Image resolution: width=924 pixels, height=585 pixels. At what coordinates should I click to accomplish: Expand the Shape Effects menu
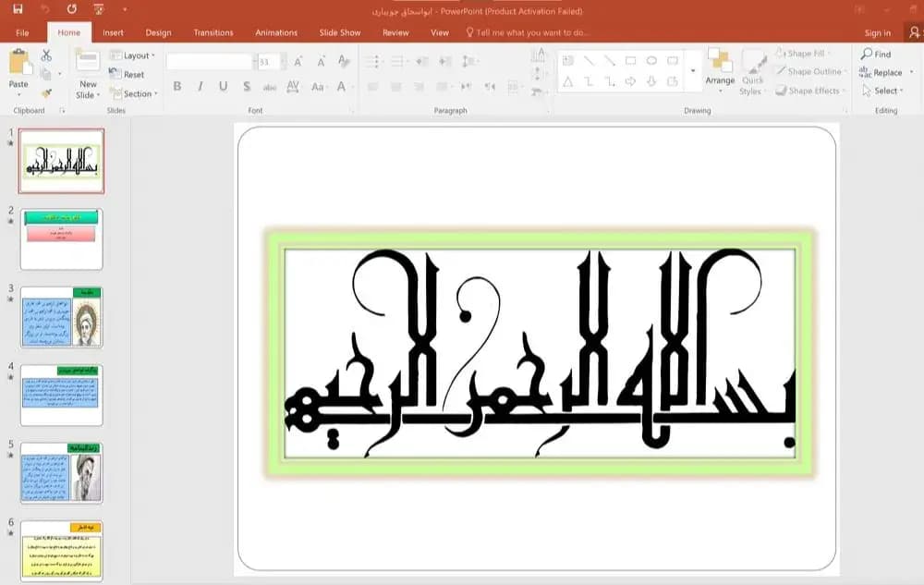click(811, 91)
